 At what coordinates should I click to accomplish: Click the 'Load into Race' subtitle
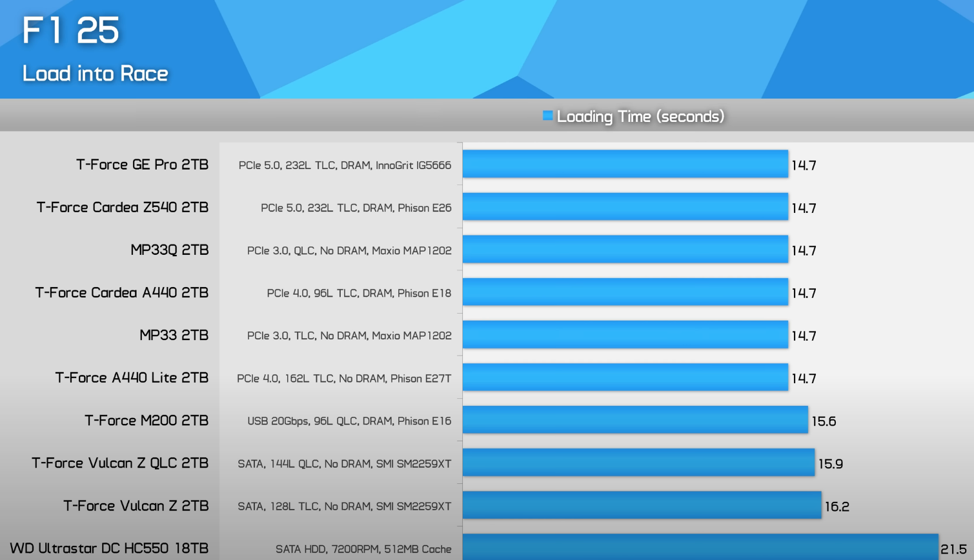coord(96,74)
